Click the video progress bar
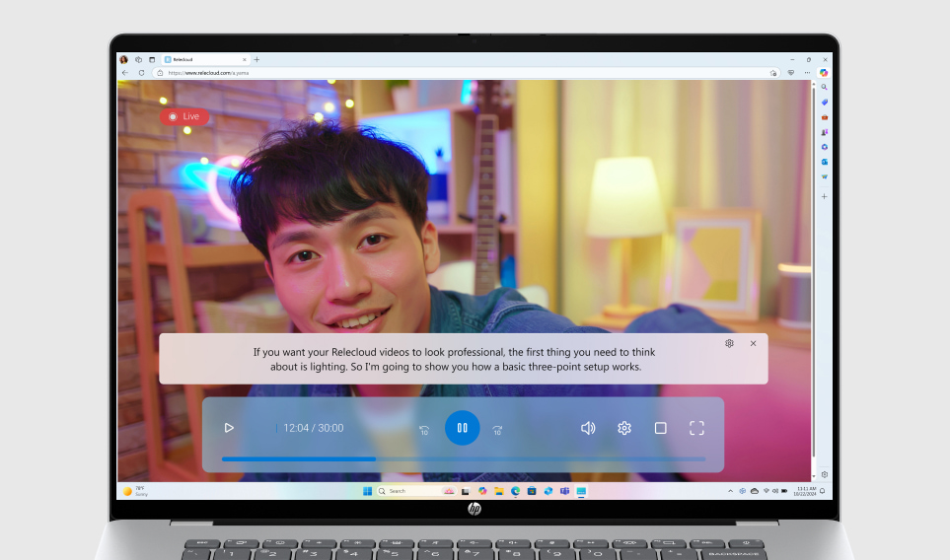Viewport: 950px width, 560px height. [464, 458]
